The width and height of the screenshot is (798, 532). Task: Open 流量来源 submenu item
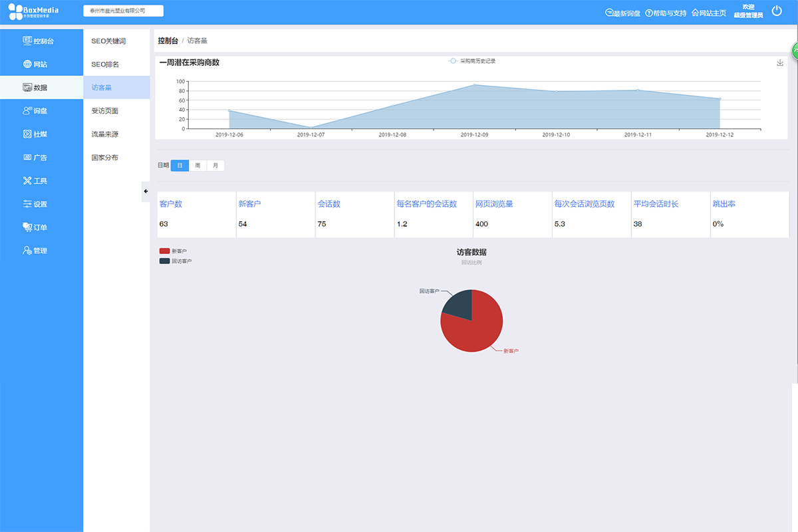116,134
